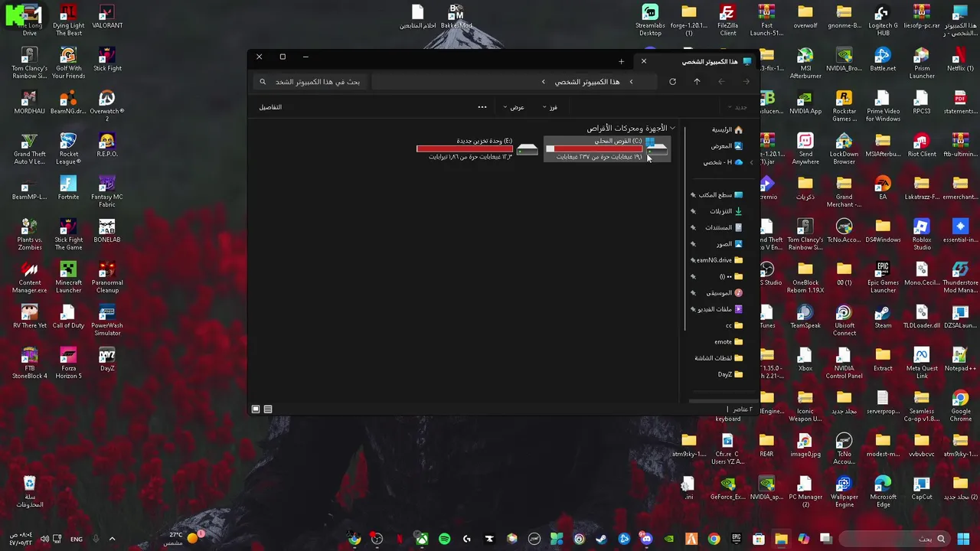980x551 pixels.
Task: Click the address bar path هذا الكمبيوتر الشخصي
Action: [x=587, y=82]
